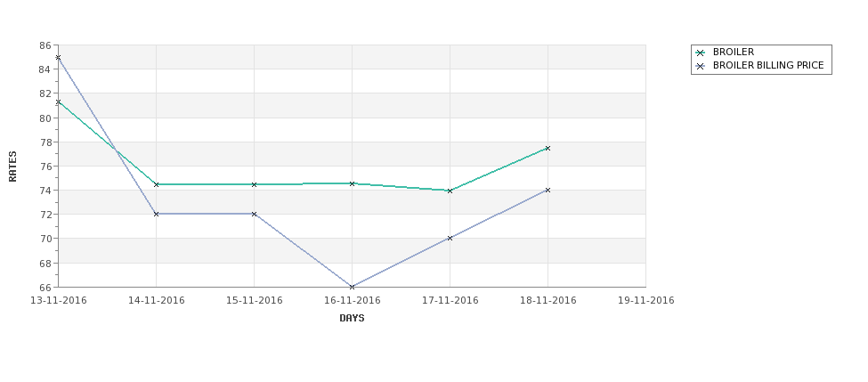
Task: Click the DAYS axis title
Action: [352, 318]
